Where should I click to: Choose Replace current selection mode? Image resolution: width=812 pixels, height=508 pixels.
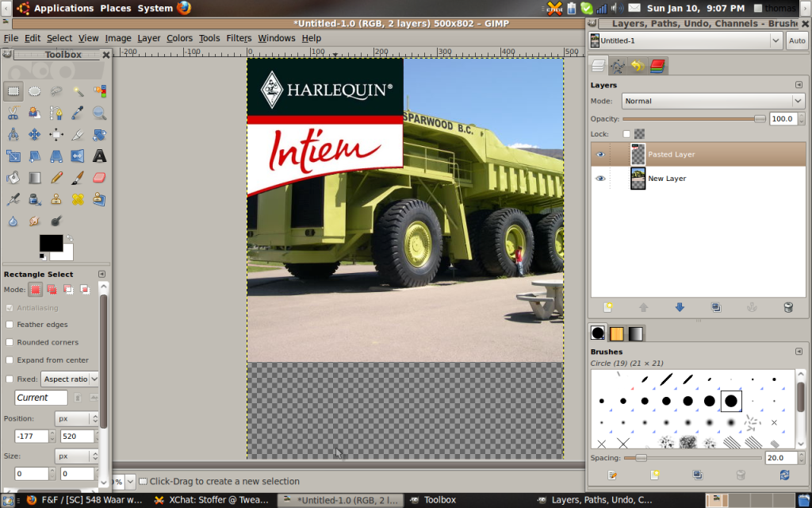point(35,290)
